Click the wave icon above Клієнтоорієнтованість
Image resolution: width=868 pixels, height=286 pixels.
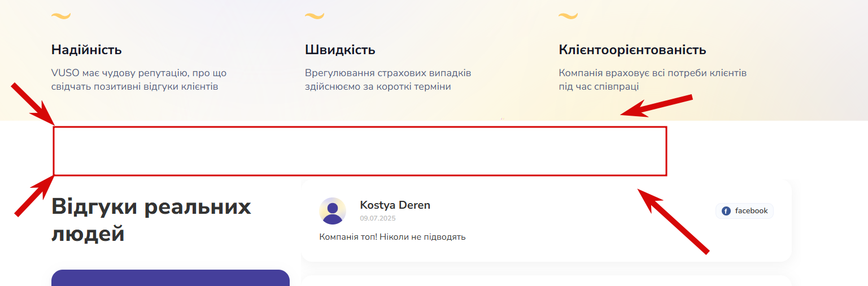click(x=568, y=16)
